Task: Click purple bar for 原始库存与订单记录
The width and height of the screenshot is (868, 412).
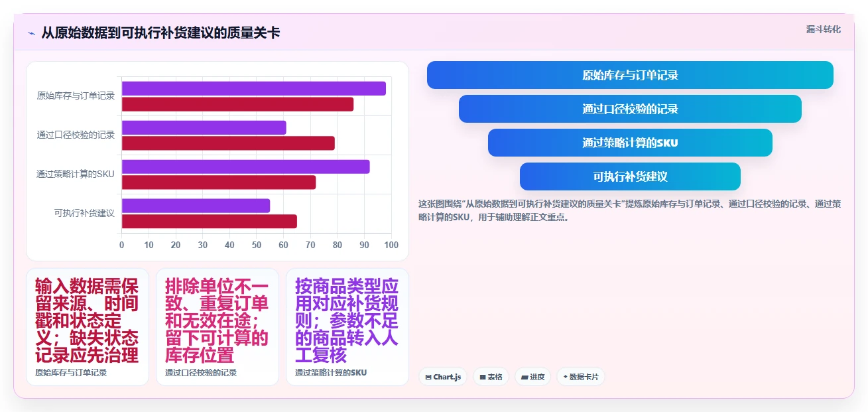Action: [253, 88]
